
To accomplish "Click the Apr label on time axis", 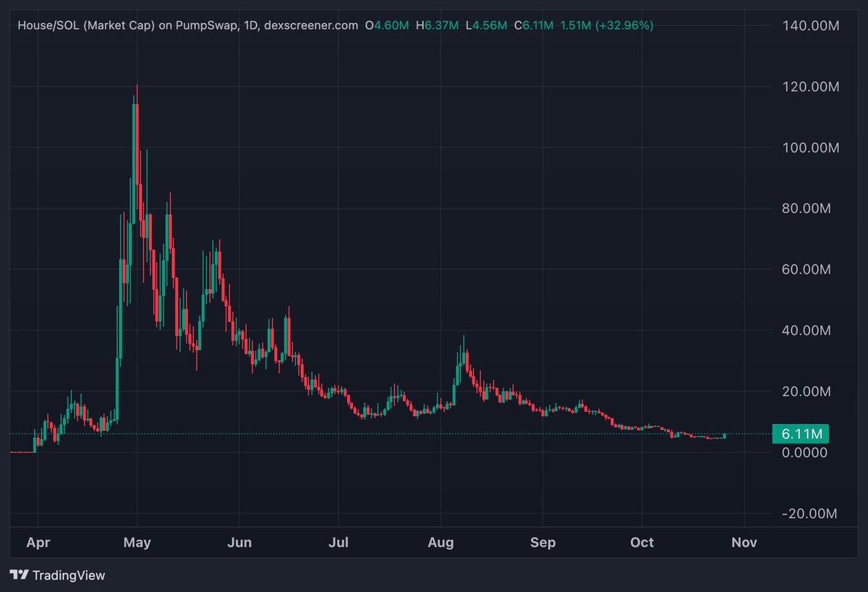I will (x=37, y=542).
